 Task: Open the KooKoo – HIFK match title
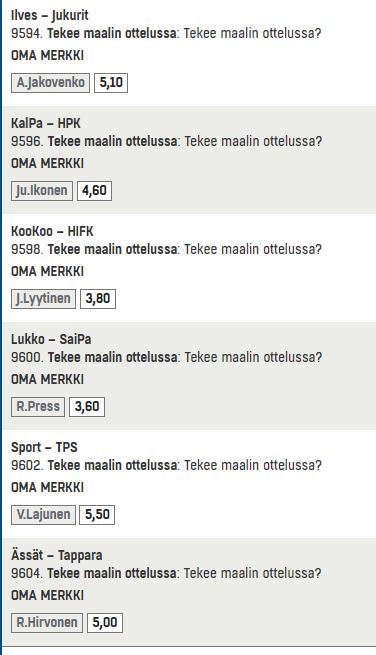[52, 231]
